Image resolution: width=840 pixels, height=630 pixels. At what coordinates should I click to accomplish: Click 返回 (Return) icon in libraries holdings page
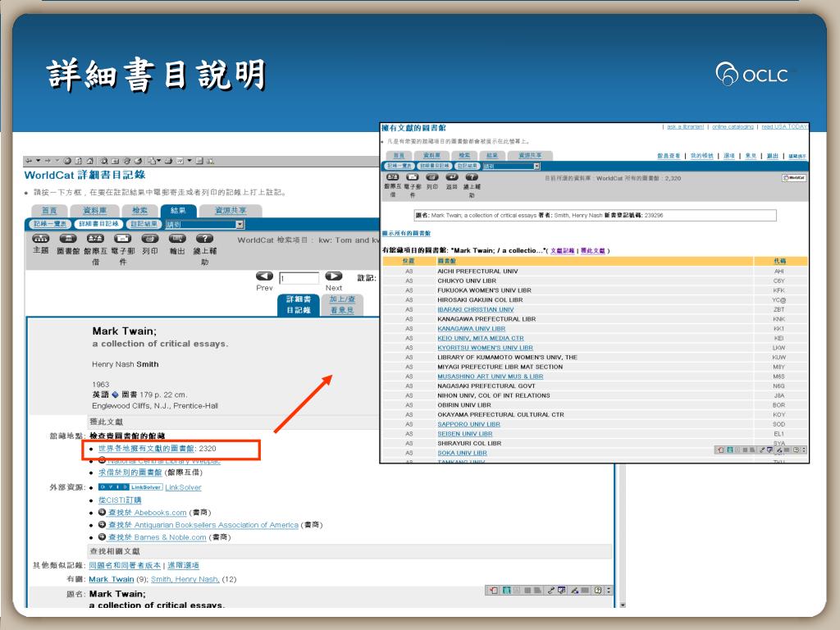tap(452, 177)
